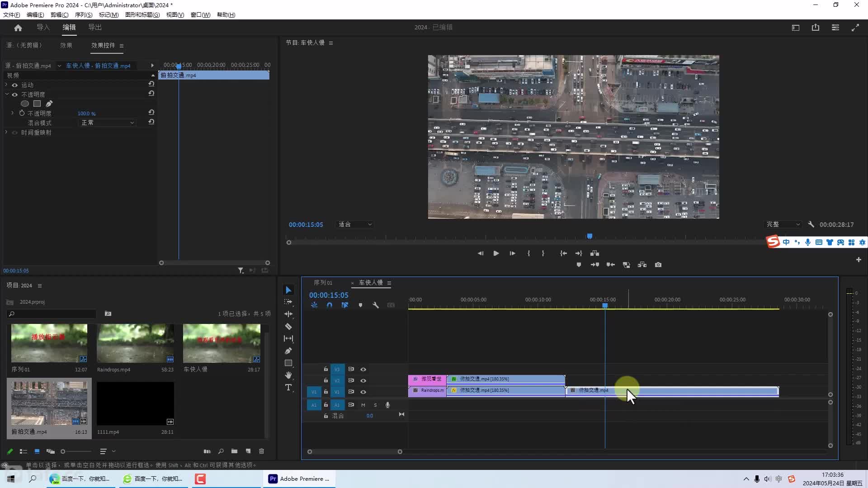868x488 pixels.
Task: Switch project panel to freeform view
Action: [51, 451]
